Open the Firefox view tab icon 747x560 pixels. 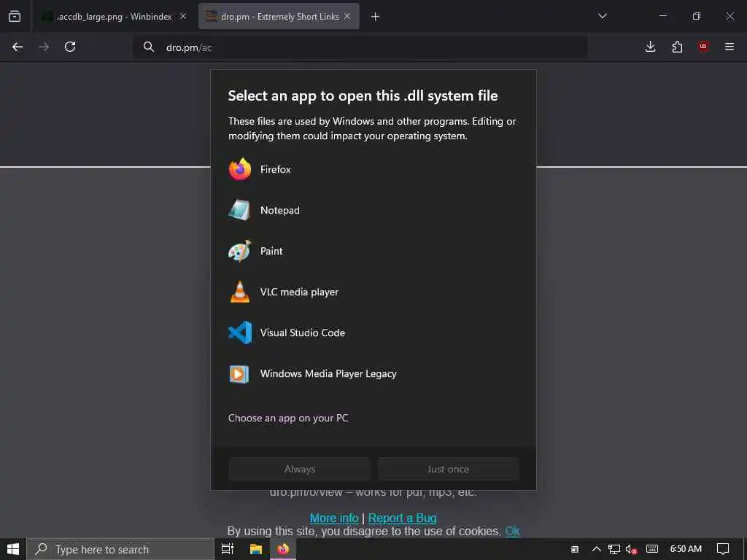(x=15, y=16)
